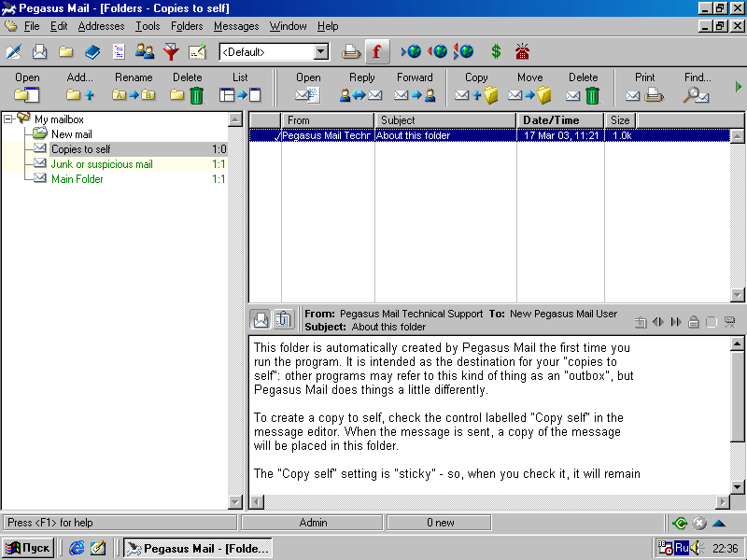Launch Internet Explorer from quick launch
Image resolution: width=747 pixels, height=560 pixels.
click(x=77, y=548)
